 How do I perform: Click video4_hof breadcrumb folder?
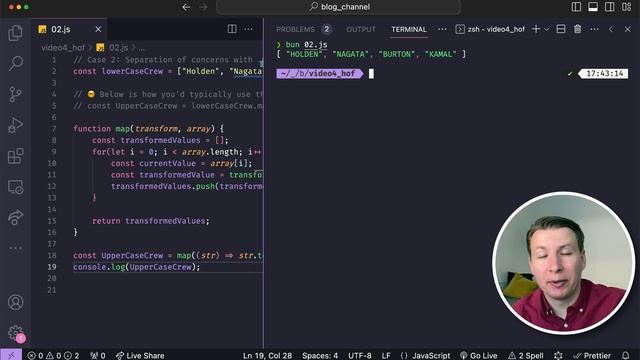pyautogui.click(x=63, y=48)
